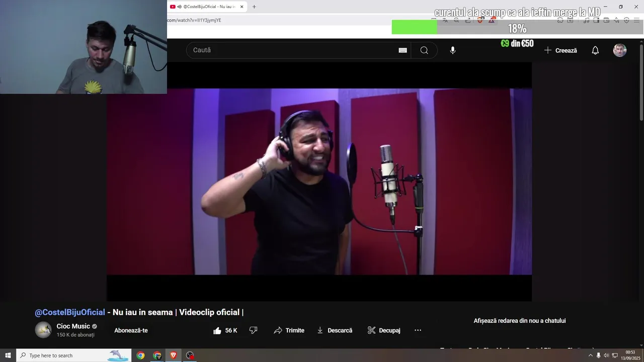
Task: Click the Cioc Music channel name
Action: coord(73,326)
